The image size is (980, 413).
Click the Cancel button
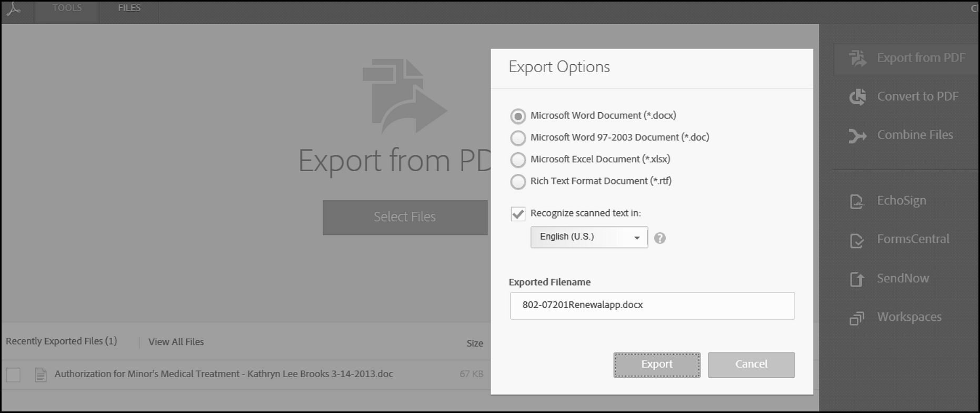tap(751, 365)
